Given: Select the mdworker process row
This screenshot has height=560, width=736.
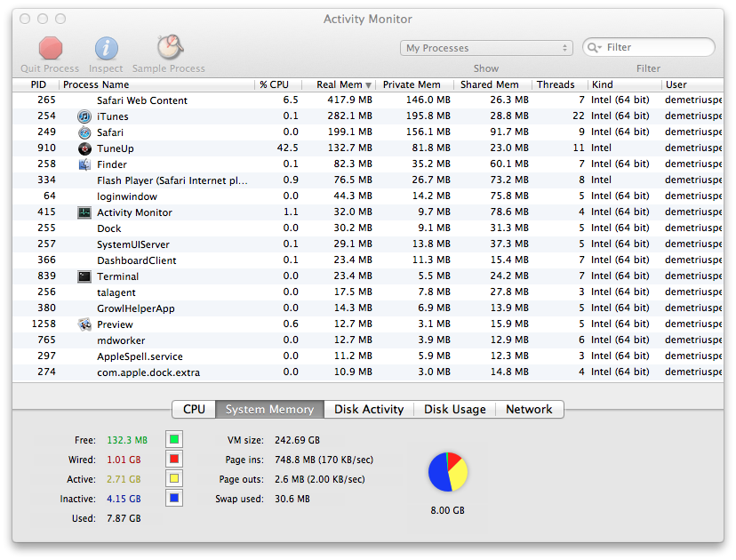Looking at the screenshot, I should 368,340.
